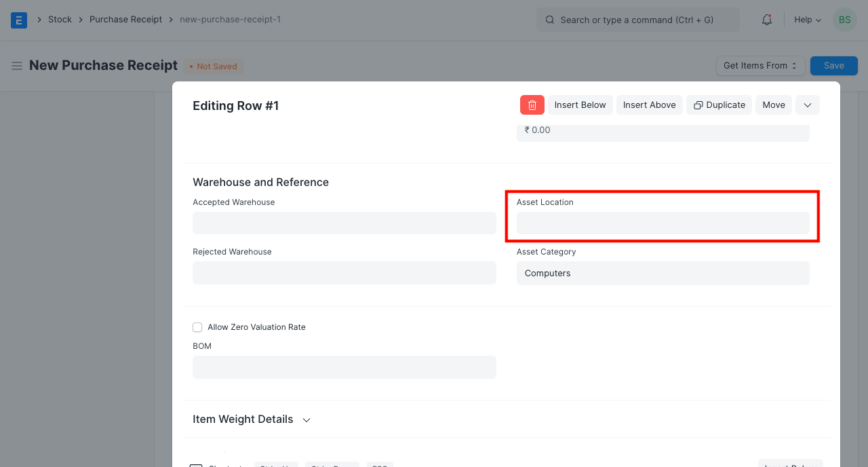Viewport: 868px width, 467px height.
Task: Open the BS user avatar menu
Action: pyautogui.click(x=844, y=20)
